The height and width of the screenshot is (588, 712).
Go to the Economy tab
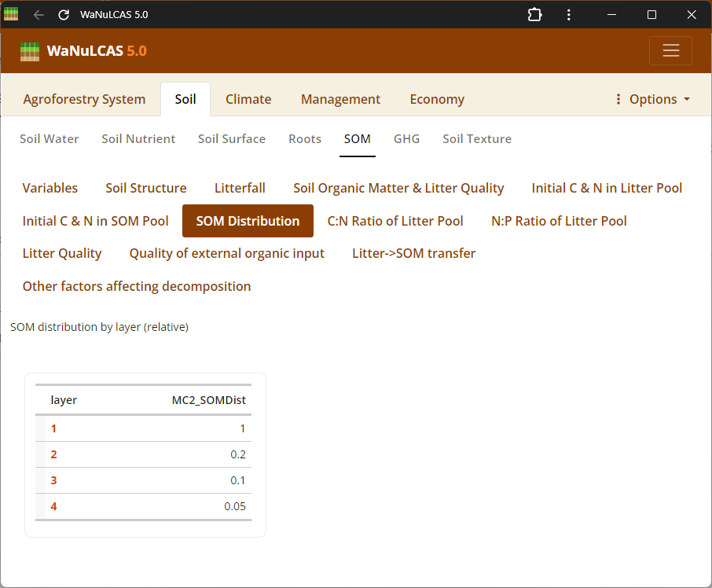437,99
